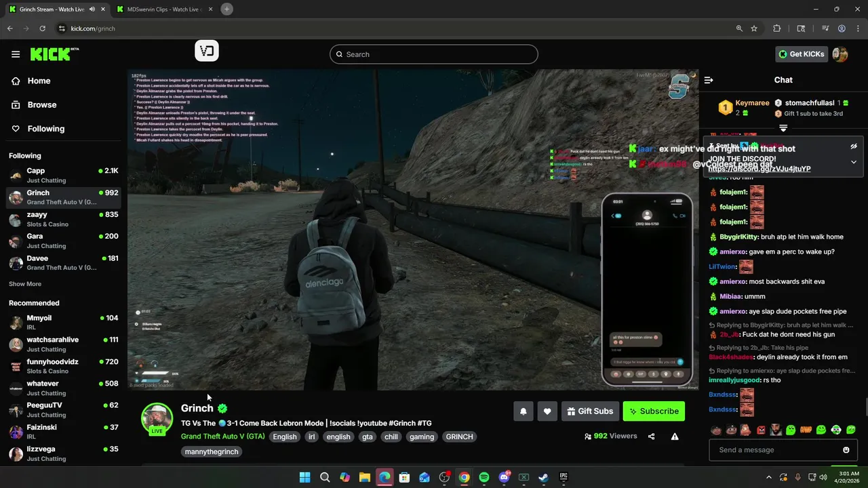Screen dimensions: 868x488
Task: Open browser extensions puzzle icon
Action: (x=777, y=28)
